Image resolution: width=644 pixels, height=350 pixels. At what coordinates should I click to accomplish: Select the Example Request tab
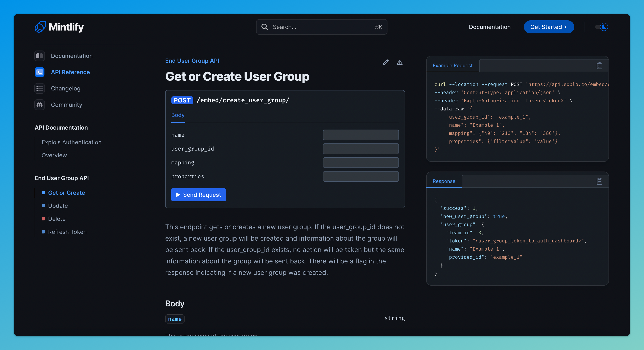click(x=453, y=65)
